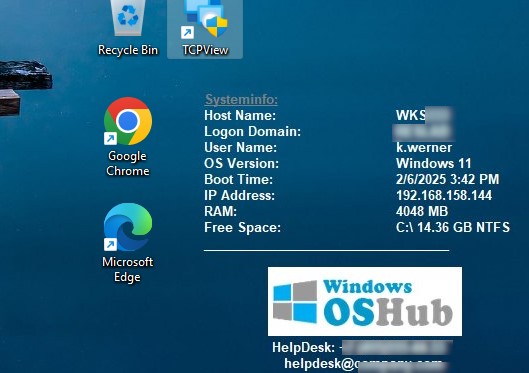Click the free space C:\ 14.36 GB value
This screenshot has width=529, height=373.
[x=453, y=227]
